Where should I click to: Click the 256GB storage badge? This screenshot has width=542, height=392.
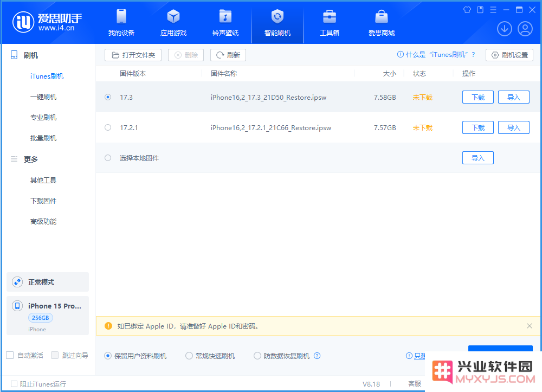41,318
